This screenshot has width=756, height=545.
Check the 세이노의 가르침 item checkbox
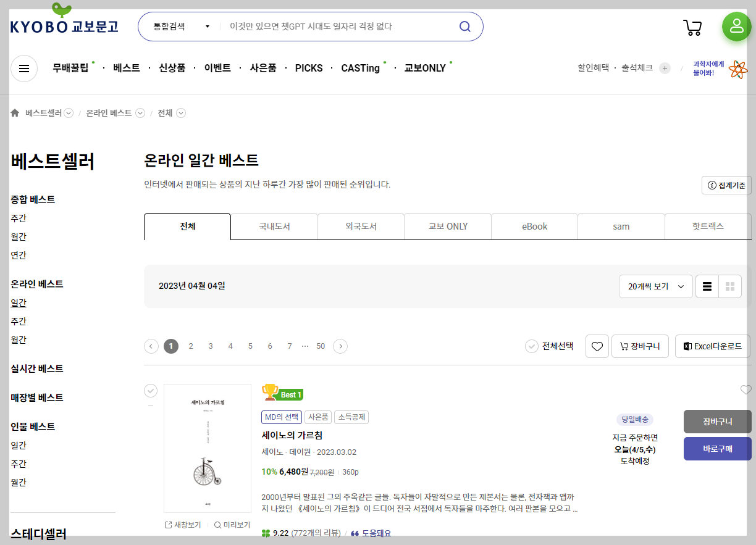click(151, 391)
